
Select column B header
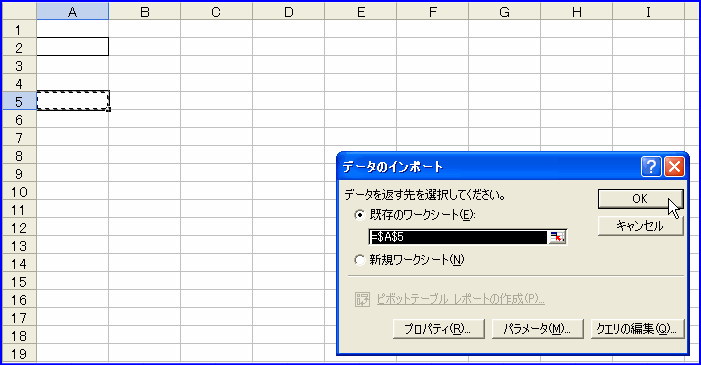(x=144, y=12)
